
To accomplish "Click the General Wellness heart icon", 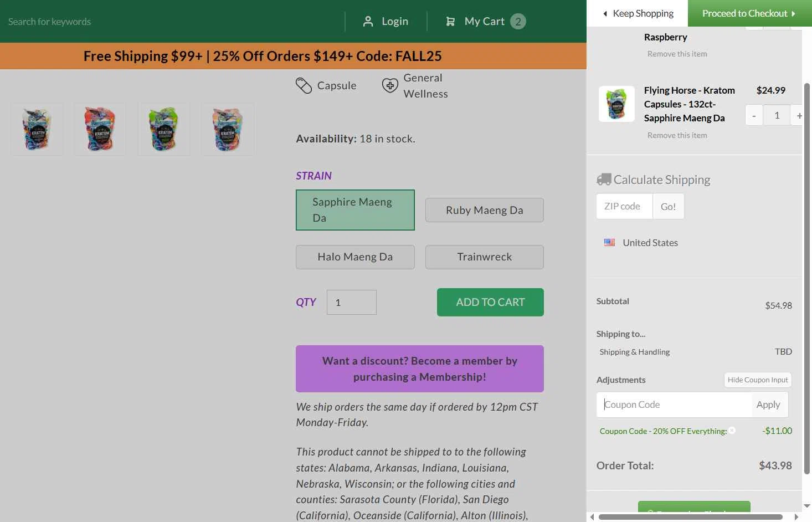I will coord(390,85).
